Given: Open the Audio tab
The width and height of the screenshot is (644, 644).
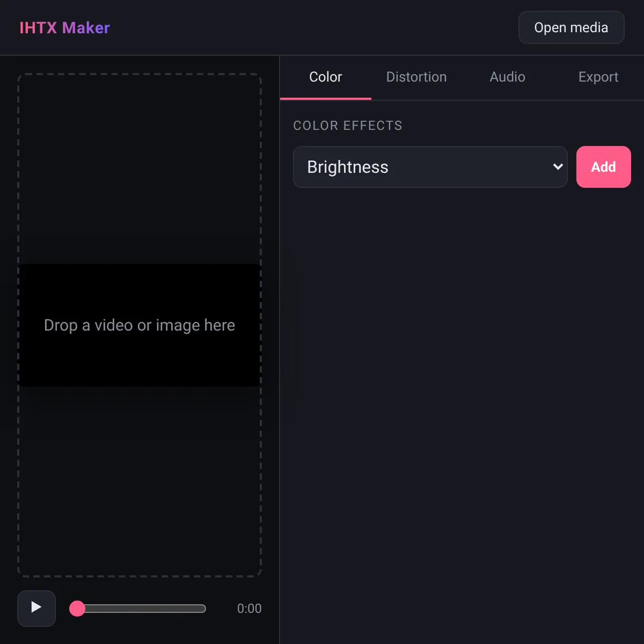Looking at the screenshot, I should (x=507, y=77).
